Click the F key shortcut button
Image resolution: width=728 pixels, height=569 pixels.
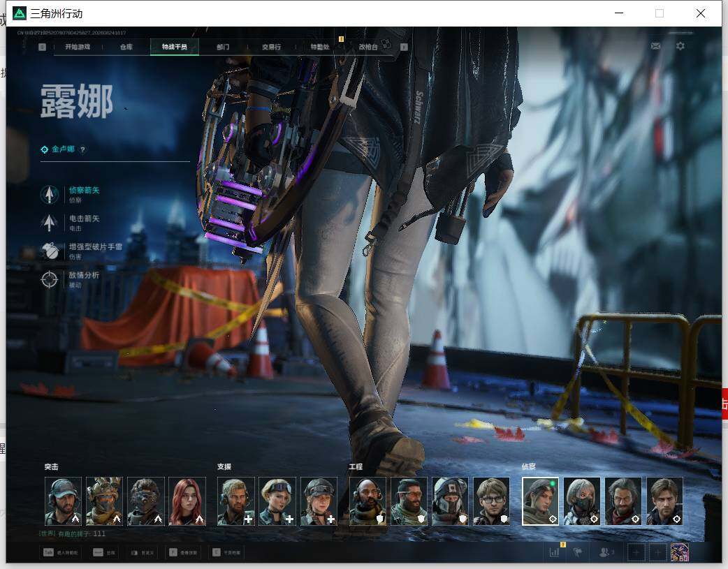[183, 552]
